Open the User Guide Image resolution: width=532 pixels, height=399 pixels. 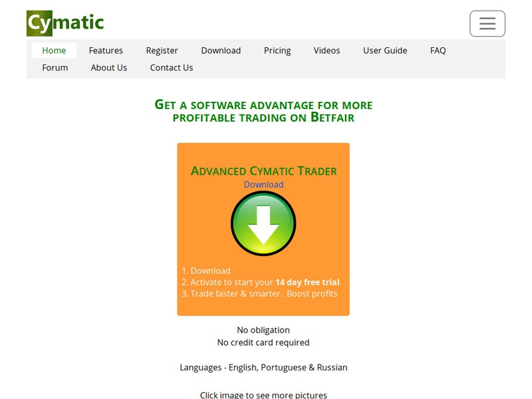pos(385,51)
